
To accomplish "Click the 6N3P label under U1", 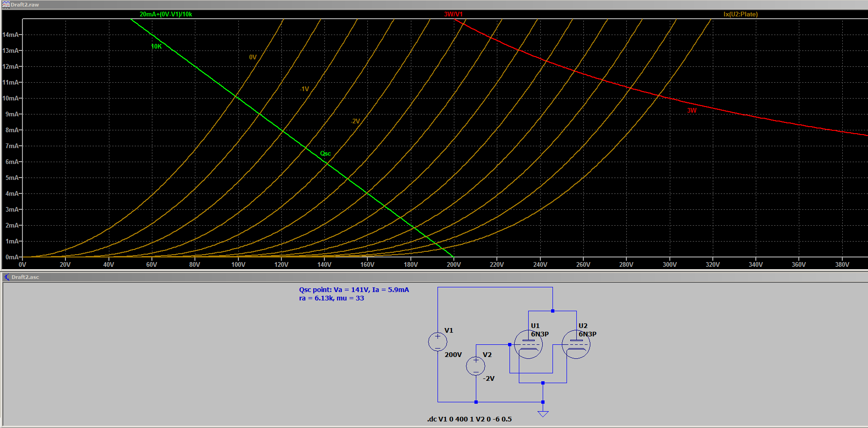I will [540, 334].
